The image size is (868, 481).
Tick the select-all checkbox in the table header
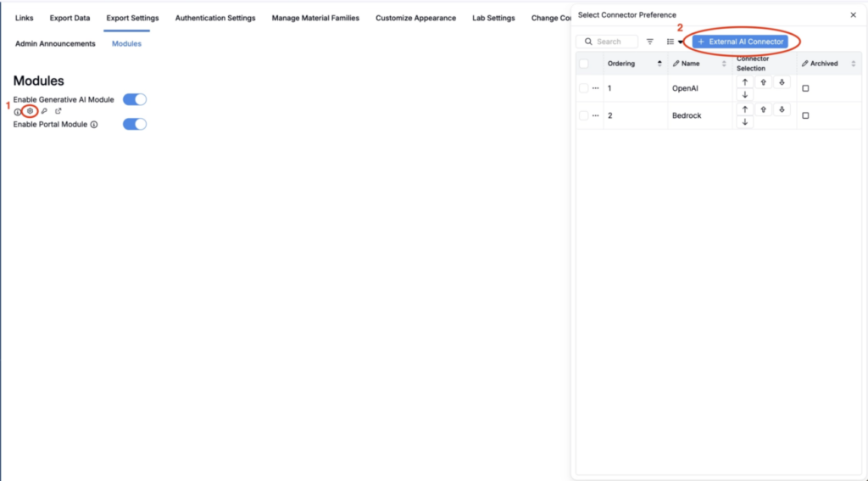[583, 63]
